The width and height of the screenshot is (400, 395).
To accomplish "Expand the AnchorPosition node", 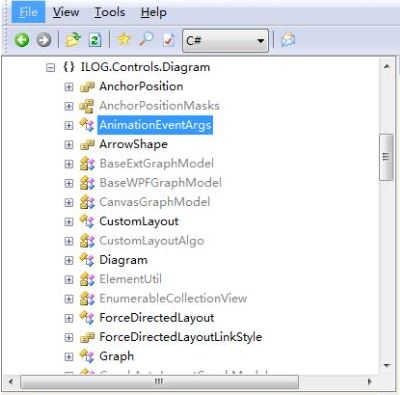I will [69, 87].
